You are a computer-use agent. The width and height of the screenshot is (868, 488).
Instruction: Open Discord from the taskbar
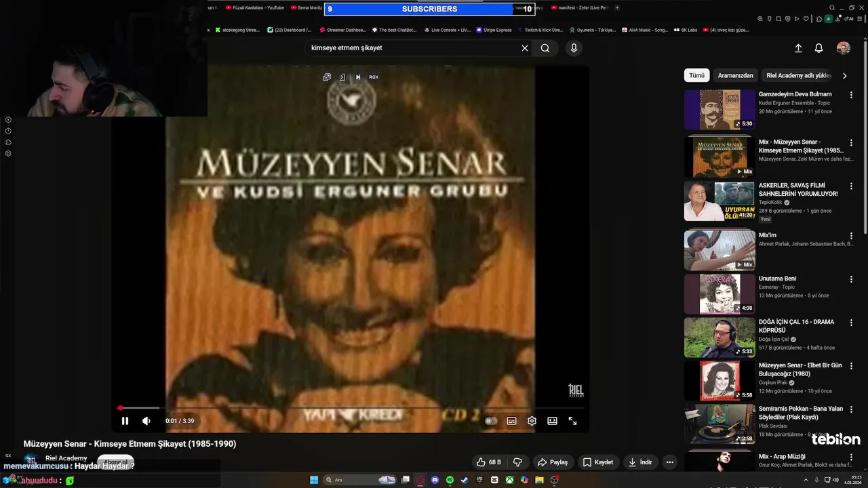(435, 480)
